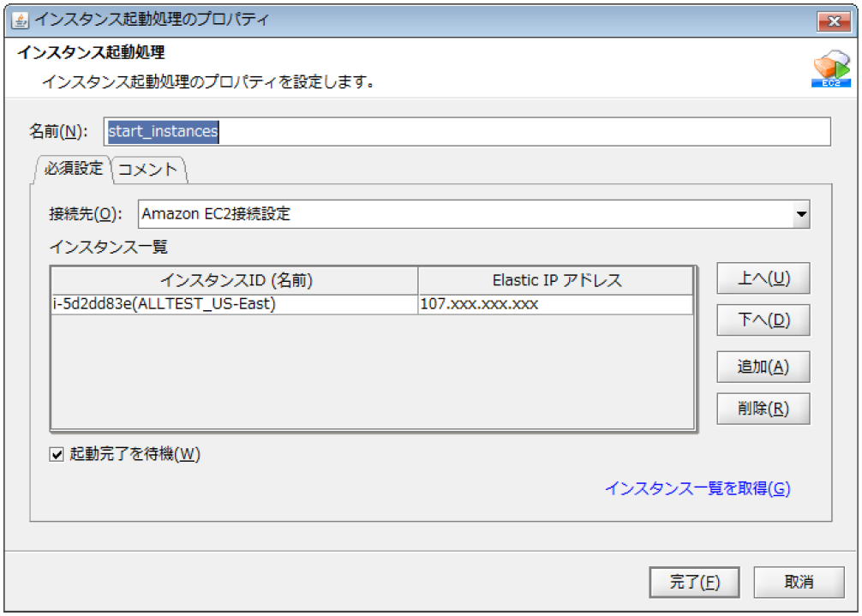Cancel with the 取消 button
This screenshot has height=616, width=862.
(798, 583)
